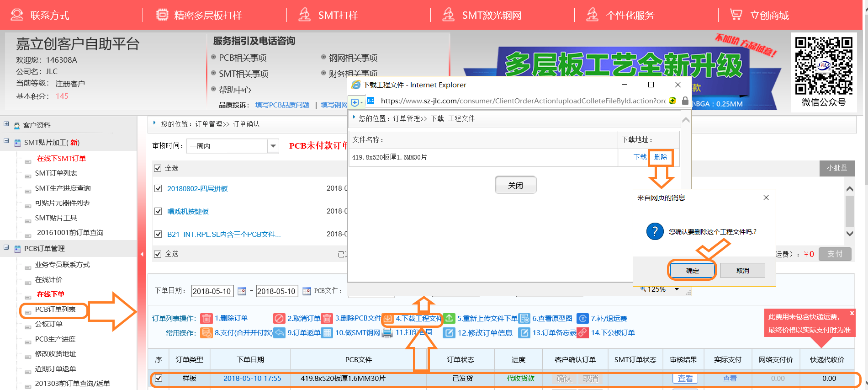
Task: Click 确定 in the confirm dialog
Action: tap(692, 271)
